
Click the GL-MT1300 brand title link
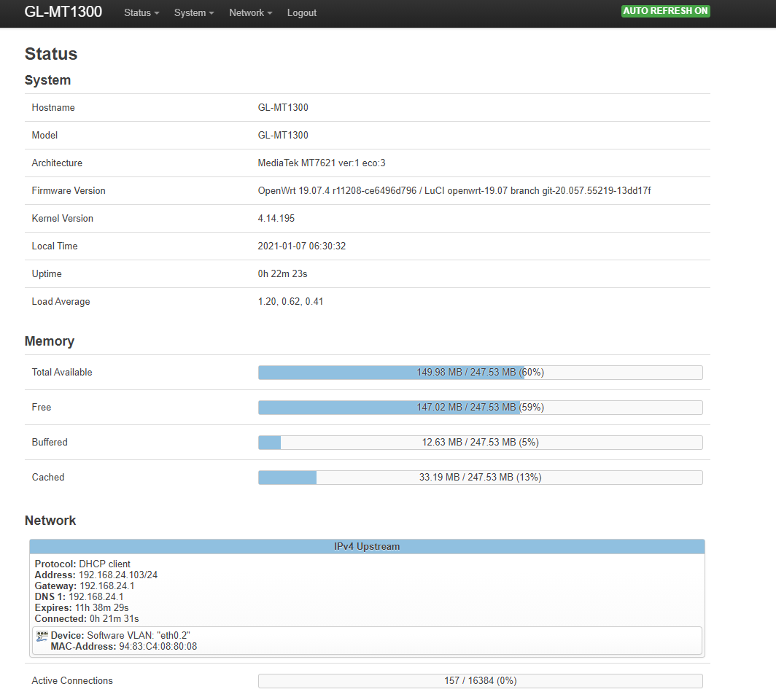coord(63,12)
